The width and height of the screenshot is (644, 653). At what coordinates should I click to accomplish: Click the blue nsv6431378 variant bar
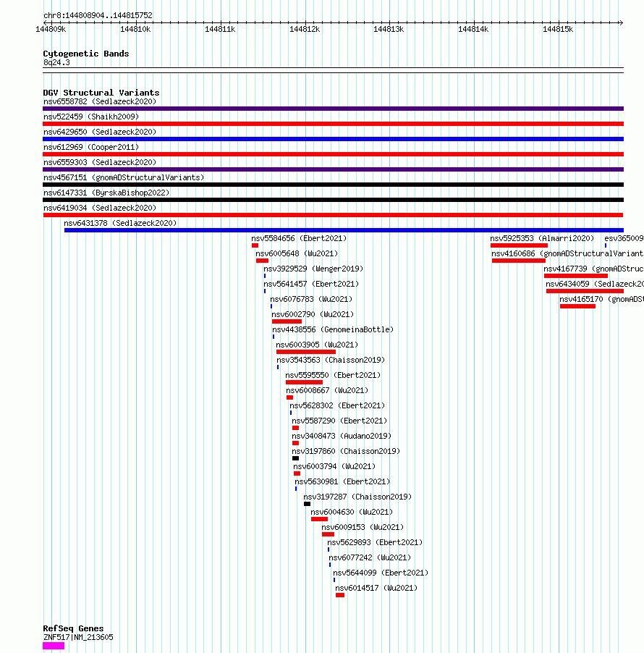pos(344,230)
